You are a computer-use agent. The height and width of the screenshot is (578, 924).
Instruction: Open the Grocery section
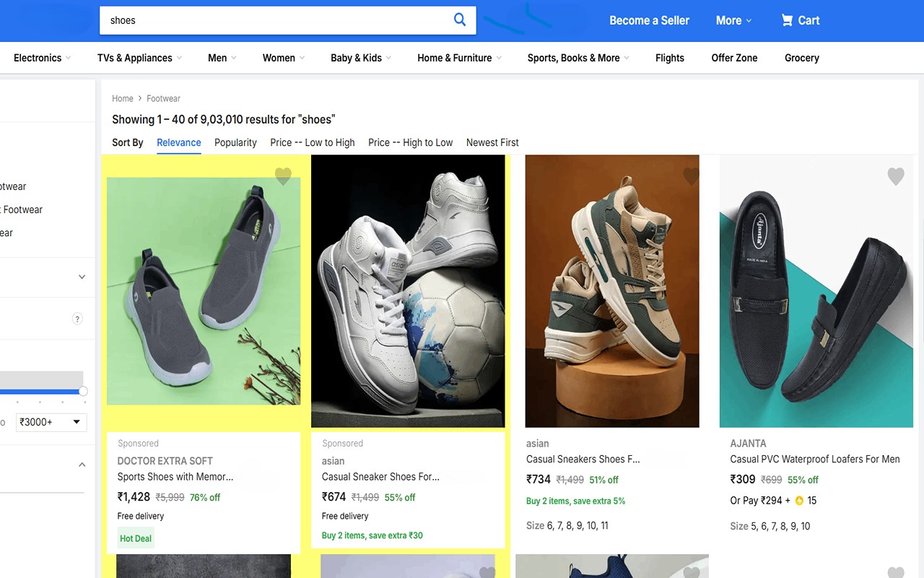tap(802, 58)
